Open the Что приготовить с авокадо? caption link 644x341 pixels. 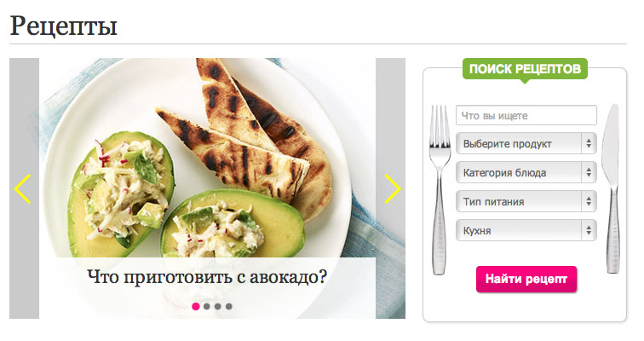point(207,276)
